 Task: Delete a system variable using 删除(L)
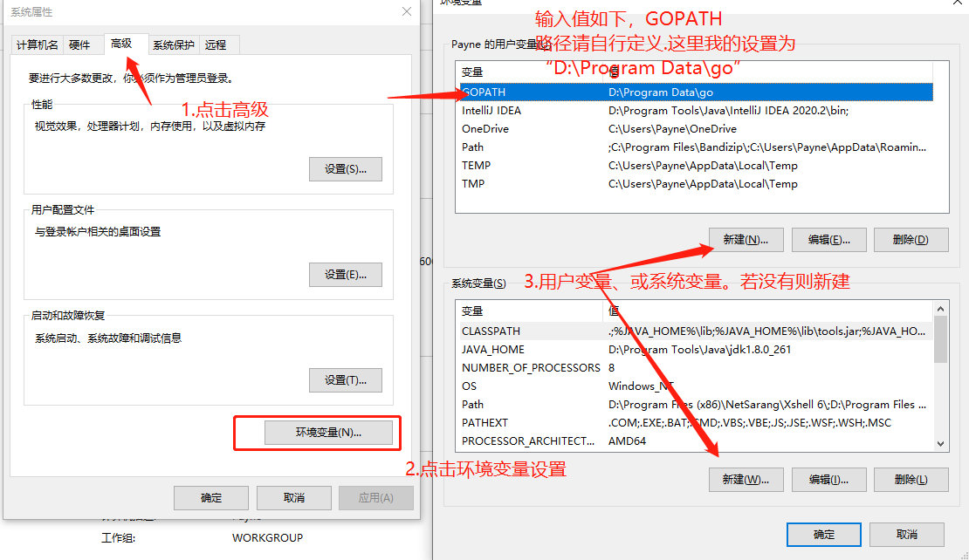[911, 479]
